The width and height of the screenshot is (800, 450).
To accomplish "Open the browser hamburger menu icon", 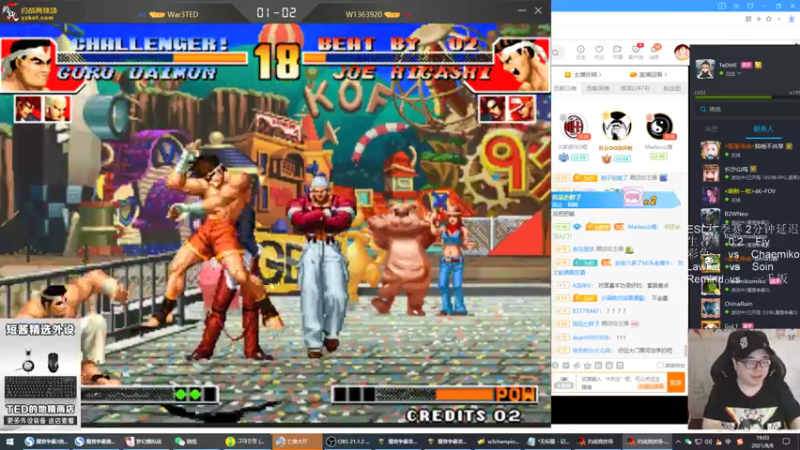I will (x=736, y=6).
